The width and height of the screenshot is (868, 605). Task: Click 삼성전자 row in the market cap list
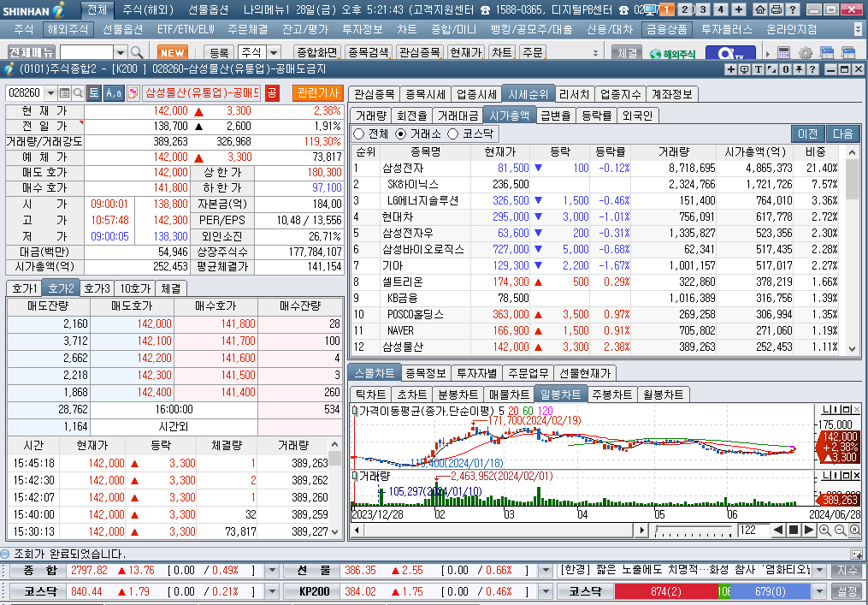pyautogui.click(x=596, y=168)
